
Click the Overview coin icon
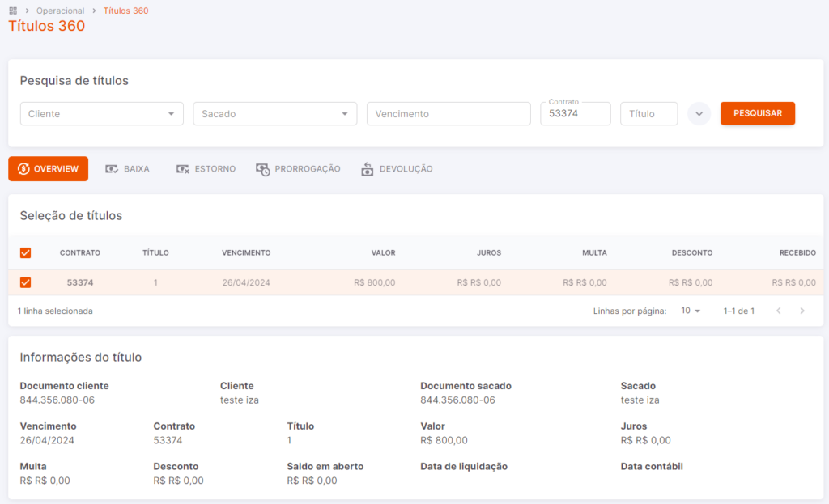23,169
